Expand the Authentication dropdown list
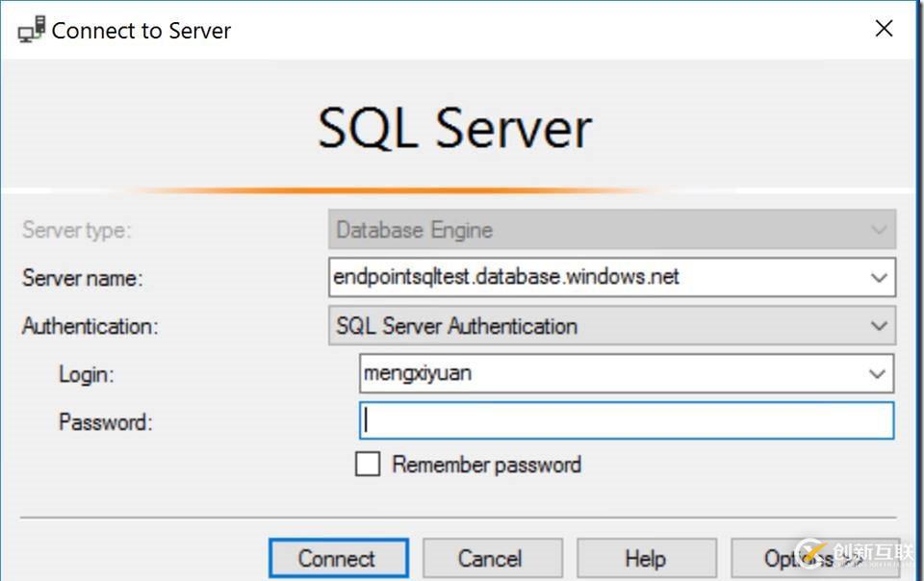Viewport: 924px width, 581px height. click(x=879, y=325)
